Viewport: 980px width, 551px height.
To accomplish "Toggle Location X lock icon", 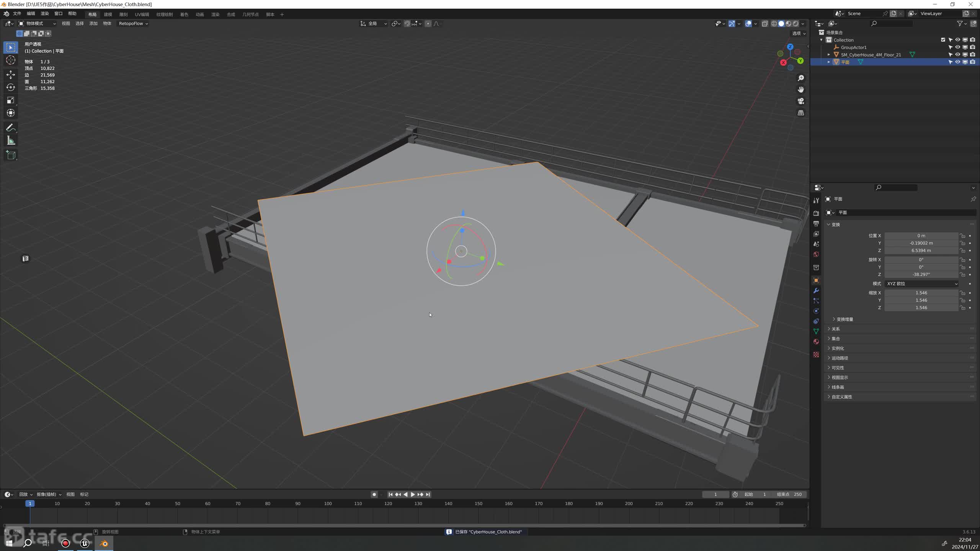I will (962, 236).
